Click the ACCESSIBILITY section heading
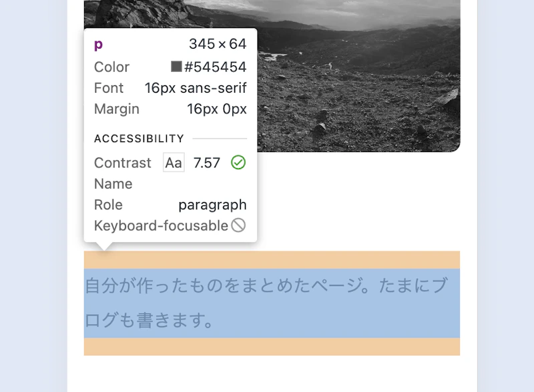This screenshot has height=392, width=534. 139,139
